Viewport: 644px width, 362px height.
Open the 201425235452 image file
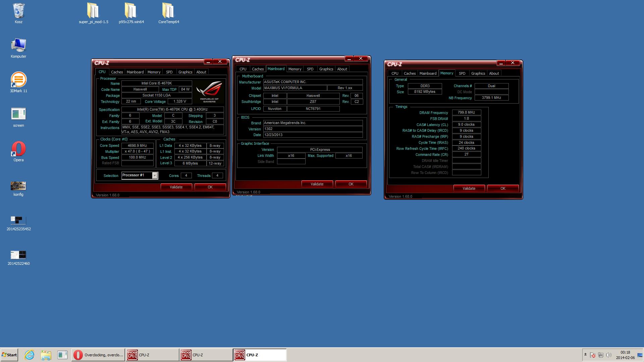point(18,223)
